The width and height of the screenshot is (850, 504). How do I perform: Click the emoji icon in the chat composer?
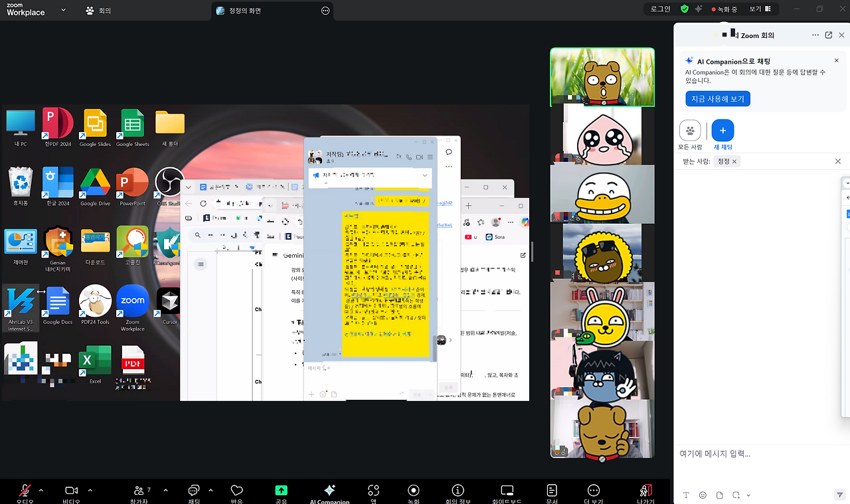tap(703, 495)
